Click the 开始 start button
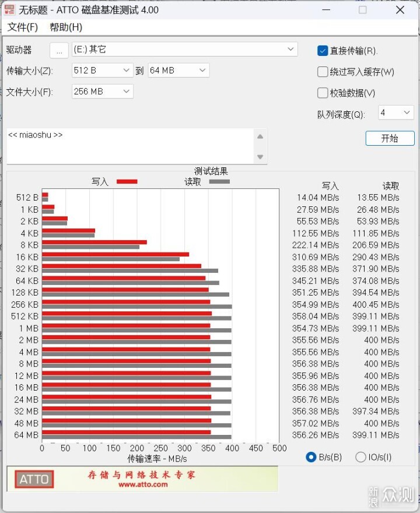 pyautogui.click(x=390, y=138)
